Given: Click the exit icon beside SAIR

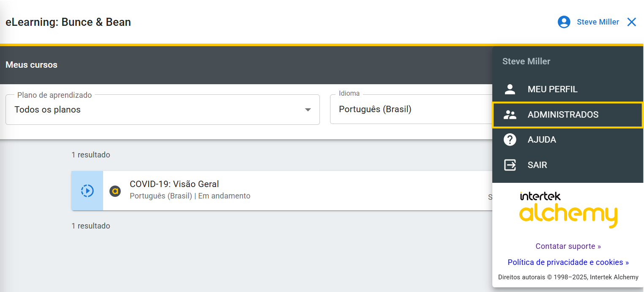Looking at the screenshot, I should (510, 165).
